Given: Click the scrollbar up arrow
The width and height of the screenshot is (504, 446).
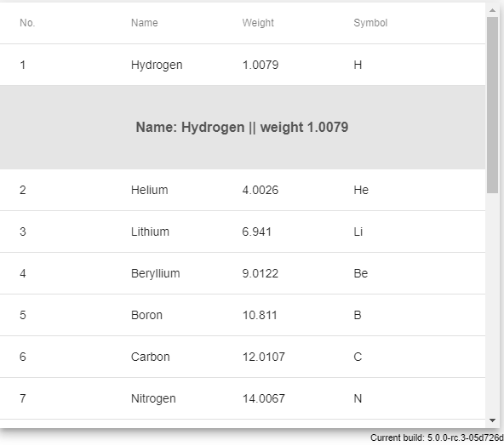Looking at the screenshot, I should pyautogui.click(x=492, y=10).
